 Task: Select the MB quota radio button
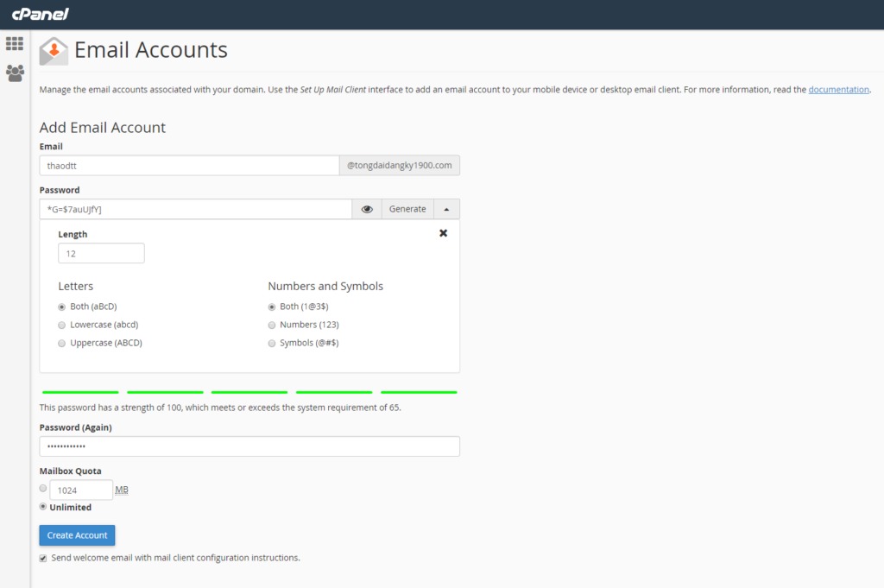43,488
